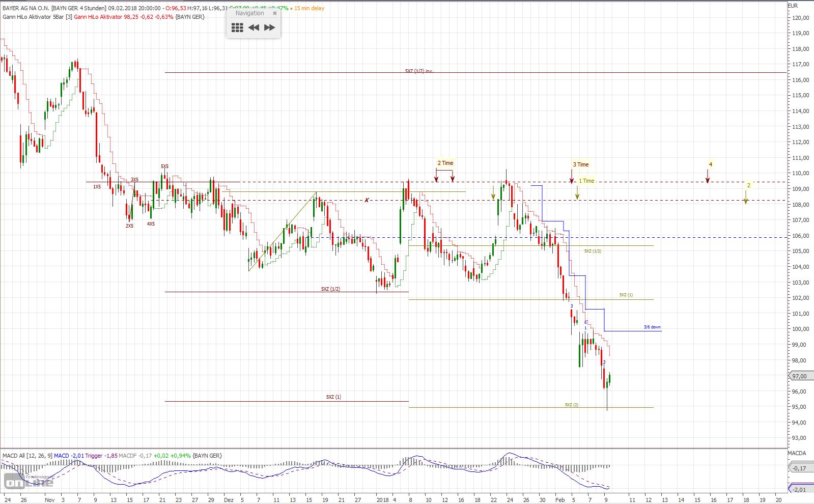Click the fast-forward arrows in the Navigation panel
The height and width of the screenshot is (504, 814).
[x=269, y=27]
